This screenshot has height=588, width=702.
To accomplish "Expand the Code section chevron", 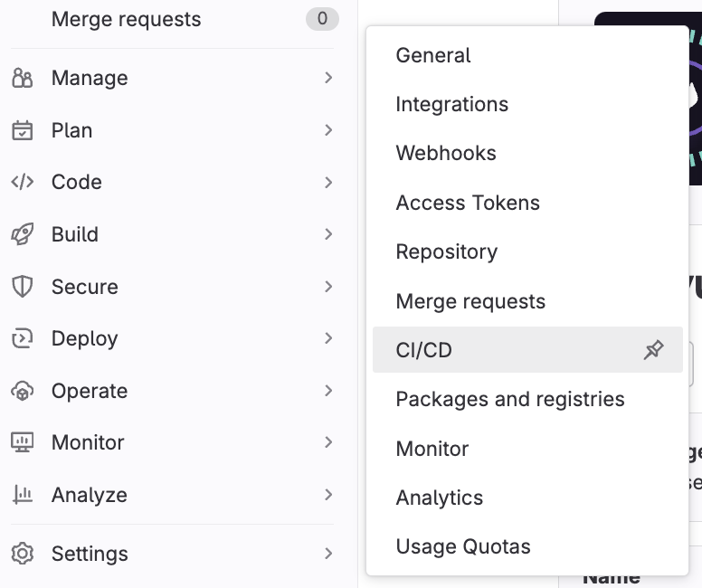I will tap(328, 182).
